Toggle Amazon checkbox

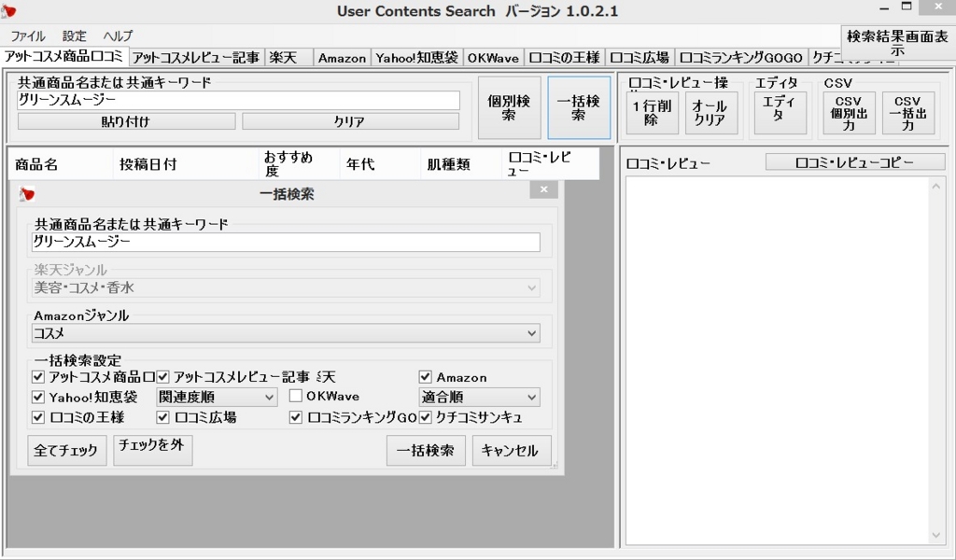pyautogui.click(x=426, y=376)
